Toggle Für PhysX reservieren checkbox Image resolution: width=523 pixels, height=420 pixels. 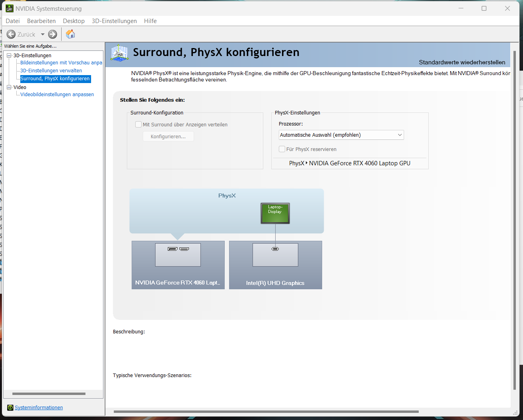pyautogui.click(x=282, y=149)
